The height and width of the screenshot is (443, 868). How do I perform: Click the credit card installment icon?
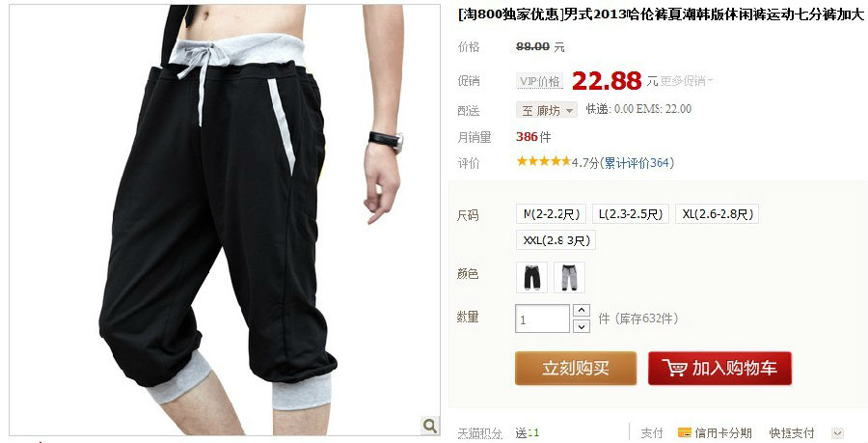[685, 432]
